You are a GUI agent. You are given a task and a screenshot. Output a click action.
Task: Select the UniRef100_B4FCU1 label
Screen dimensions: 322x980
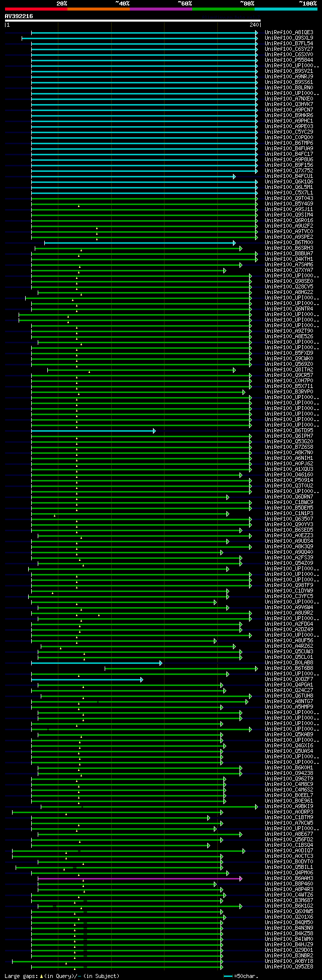[289, 176]
